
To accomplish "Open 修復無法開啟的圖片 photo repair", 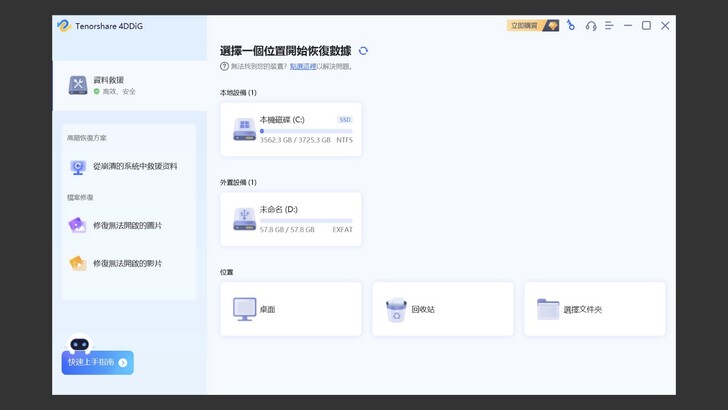I will (x=126, y=225).
